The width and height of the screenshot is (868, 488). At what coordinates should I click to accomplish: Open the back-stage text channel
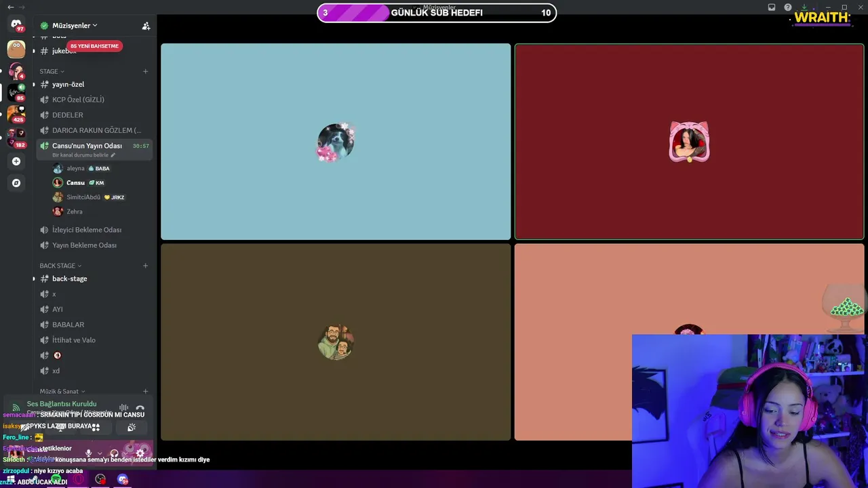(x=94, y=279)
